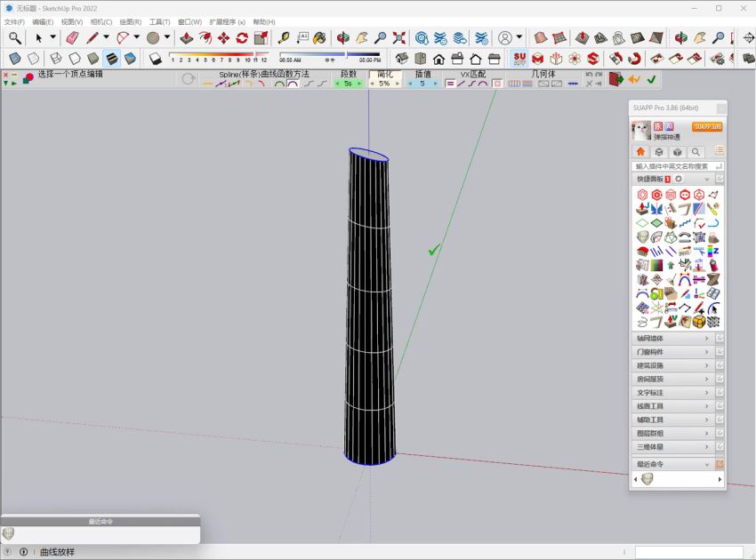This screenshot has height=560, width=756.
Task: Expand the 轴网墙体 section in SUAPP panel
Action: [x=672, y=339]
